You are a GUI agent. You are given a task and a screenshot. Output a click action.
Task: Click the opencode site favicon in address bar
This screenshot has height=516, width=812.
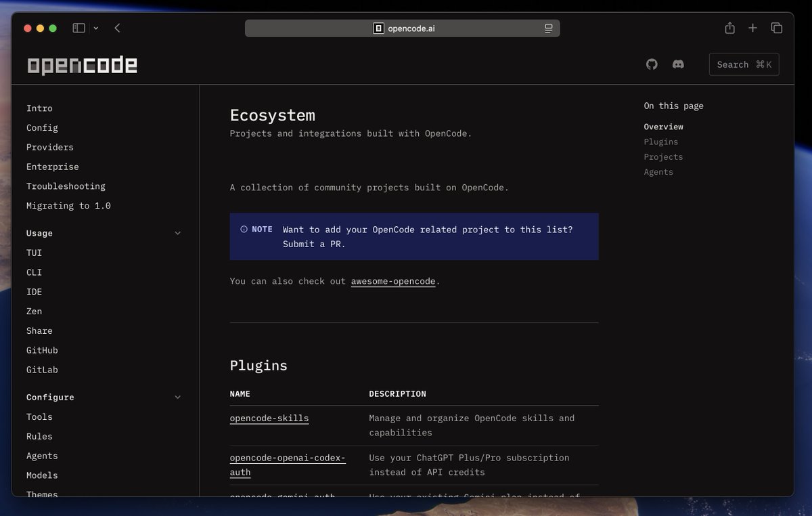(378, 28)
